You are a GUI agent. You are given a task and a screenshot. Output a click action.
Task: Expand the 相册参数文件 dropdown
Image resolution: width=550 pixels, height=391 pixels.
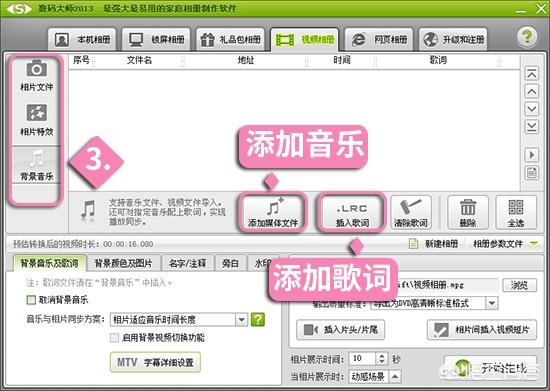coord(534,243)
